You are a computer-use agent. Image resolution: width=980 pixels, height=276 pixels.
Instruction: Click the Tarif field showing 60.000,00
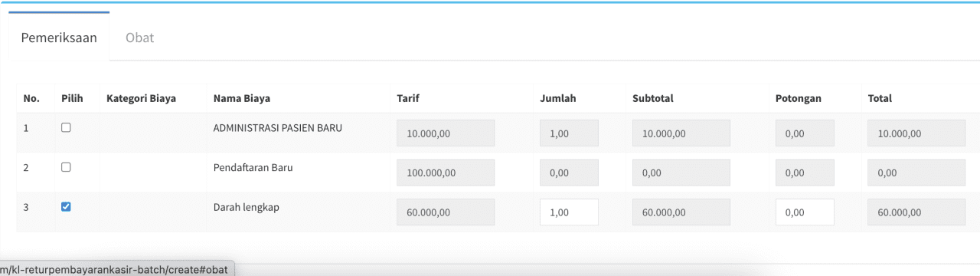[x=446, y=212]
